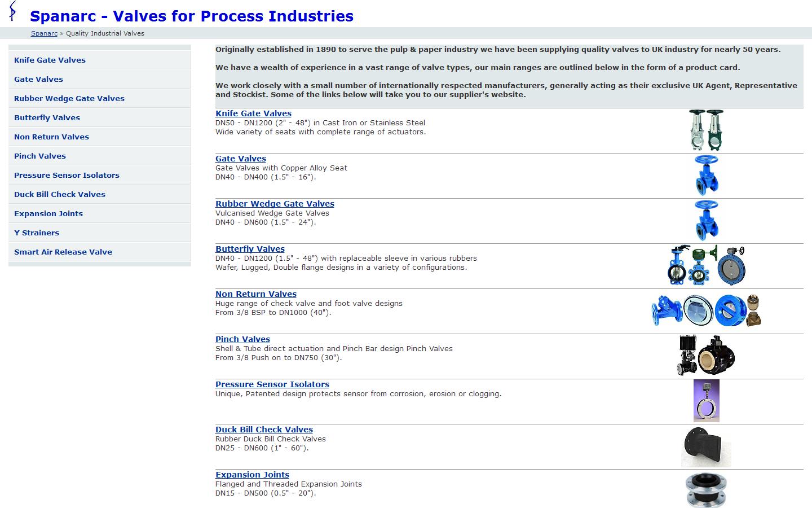Follow the Gate Valves product card heading link
The width and height of the screenshot is (812, 508).
pos(241,159)
